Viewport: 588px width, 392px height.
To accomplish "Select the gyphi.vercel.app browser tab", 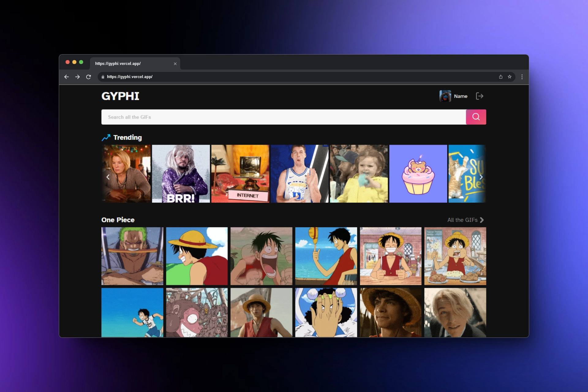I will (x=135, y=64).
